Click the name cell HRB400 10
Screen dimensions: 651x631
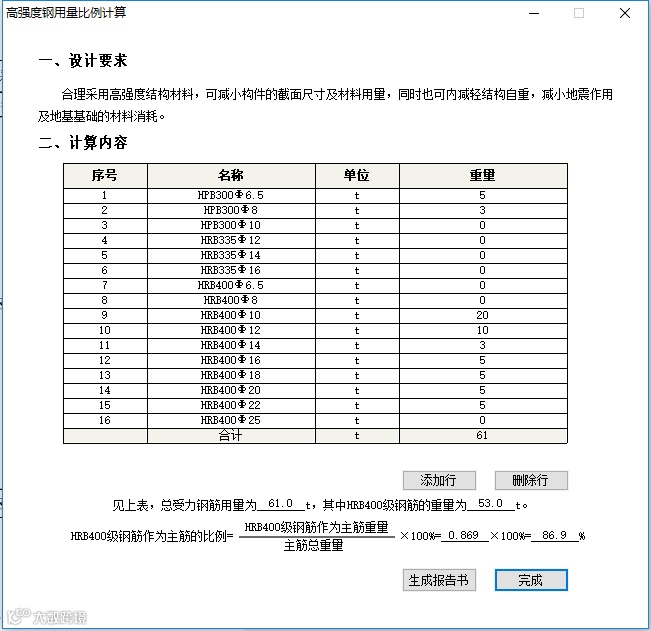pos(231,316)
